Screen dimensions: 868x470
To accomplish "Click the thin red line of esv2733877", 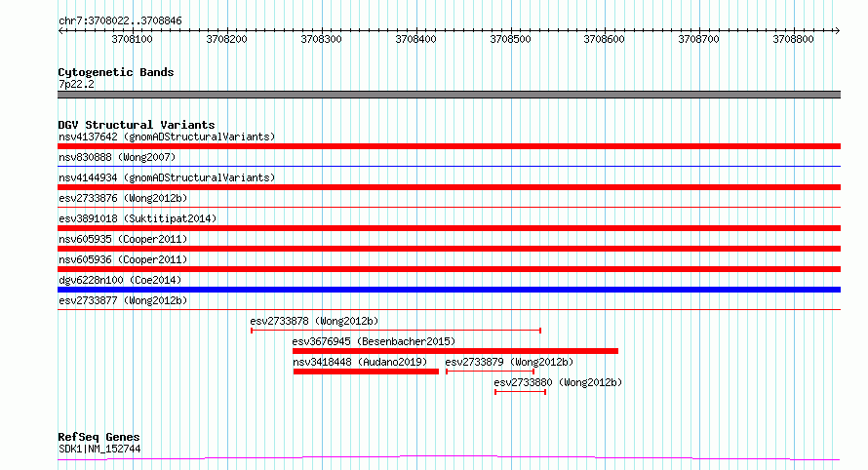I will pyautogui.click(x=449, y=310).
